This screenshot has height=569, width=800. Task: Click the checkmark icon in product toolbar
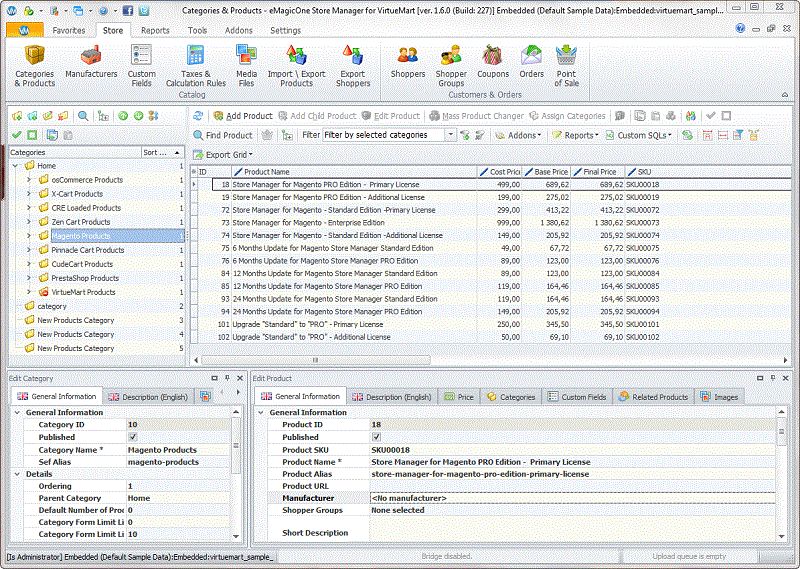tap(711, 116)
